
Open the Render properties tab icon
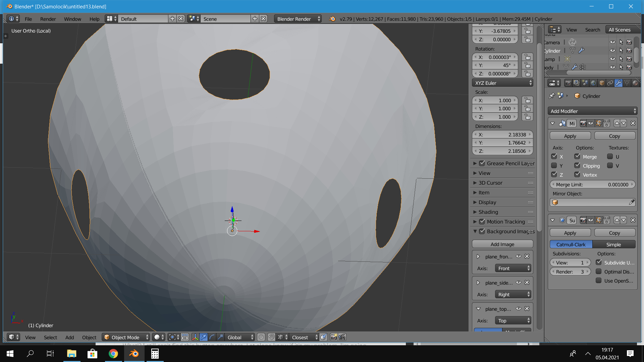[x=568, y=83]
